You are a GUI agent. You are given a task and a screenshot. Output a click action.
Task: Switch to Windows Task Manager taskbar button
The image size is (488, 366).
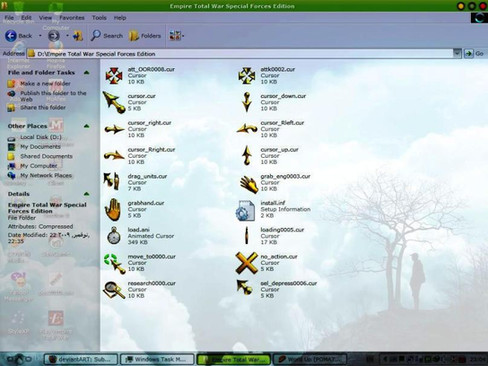[x=157, y=359]
